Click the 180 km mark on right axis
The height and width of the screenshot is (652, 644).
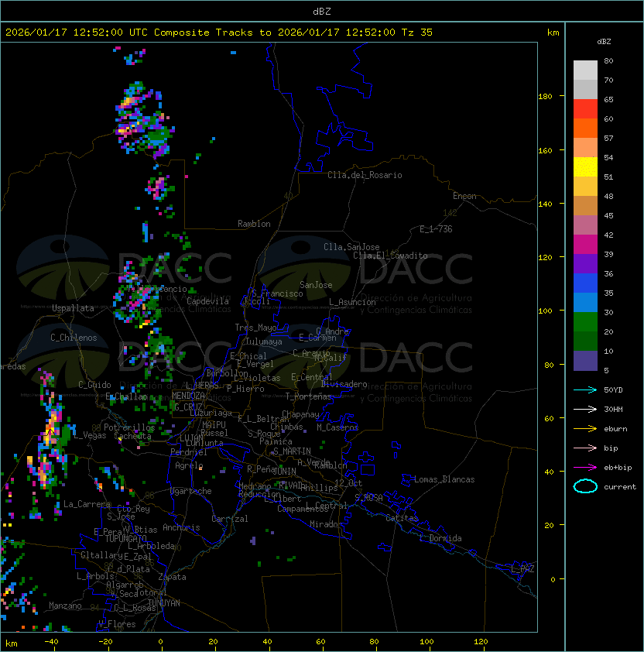pos(545,97)
